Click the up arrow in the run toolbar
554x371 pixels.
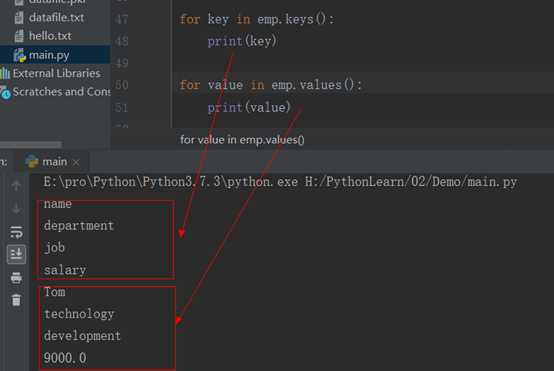point(16,186)
